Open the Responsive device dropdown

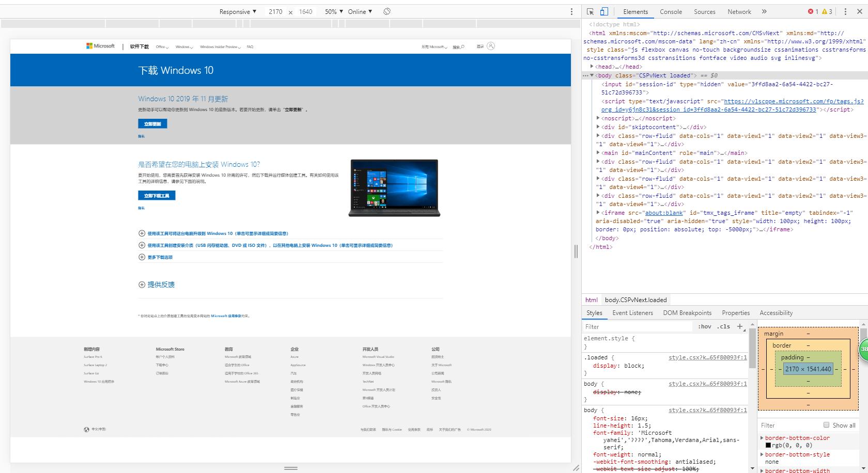click(x=238, y=11)
